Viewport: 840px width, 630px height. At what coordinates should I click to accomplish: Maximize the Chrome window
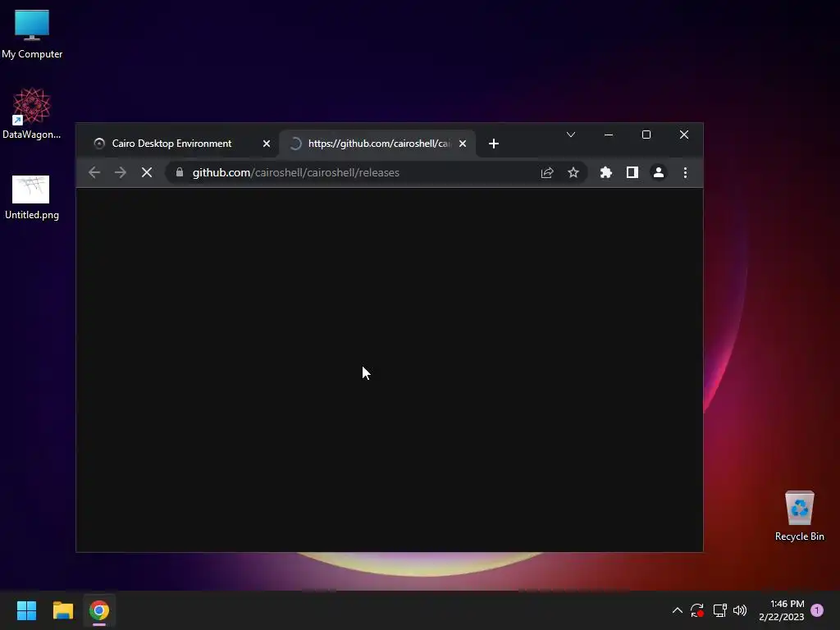tap(646, 135)
